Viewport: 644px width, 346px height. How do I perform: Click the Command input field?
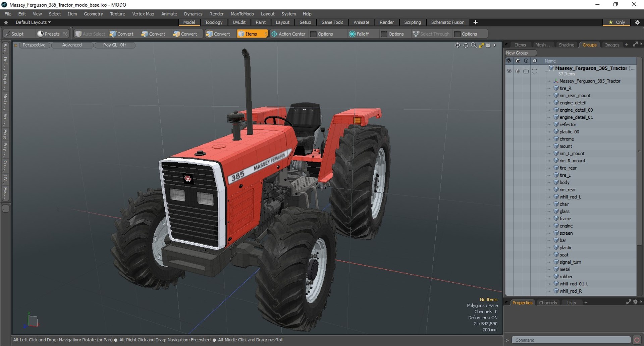pos(571,340)
